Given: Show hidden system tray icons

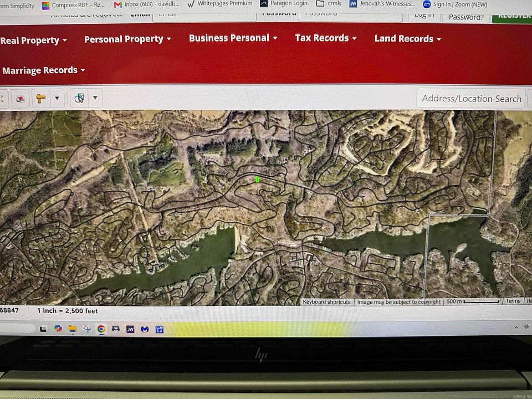Looking at the screenshot, I should [x=516, y=328].
